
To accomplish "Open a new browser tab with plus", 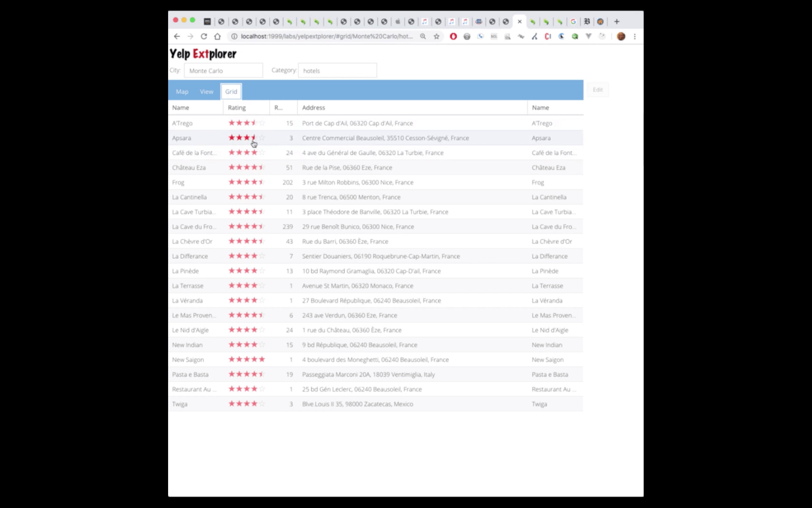I will point(617,22).
